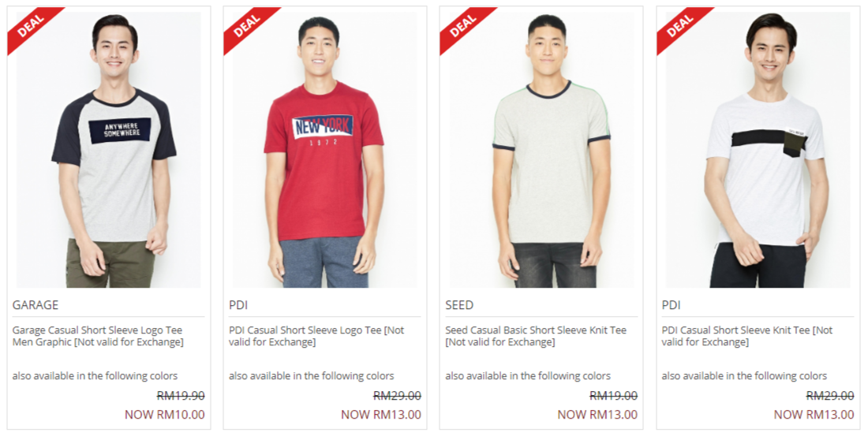Image resolution: width=868 pixels, height=436 pixels.
Task: Click NOW RM10.00 price on Garage tee
Action: [x=164, y=415]
